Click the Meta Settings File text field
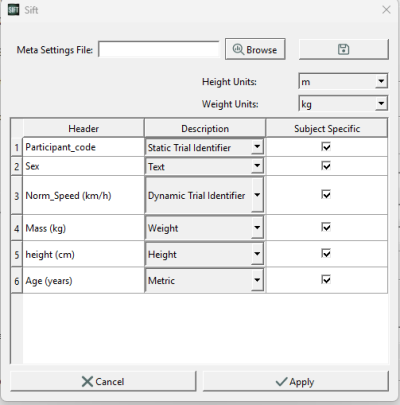 tap(159, 49)
